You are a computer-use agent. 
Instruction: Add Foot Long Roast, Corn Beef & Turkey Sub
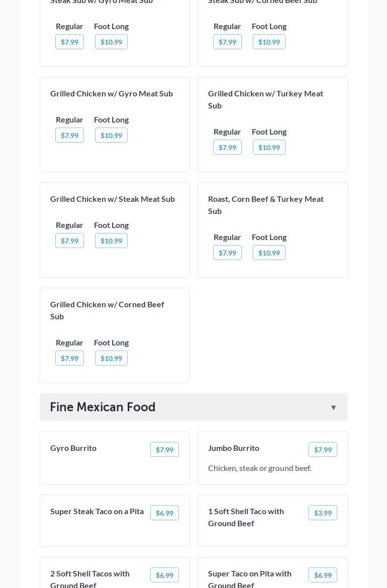coord(269,253)
